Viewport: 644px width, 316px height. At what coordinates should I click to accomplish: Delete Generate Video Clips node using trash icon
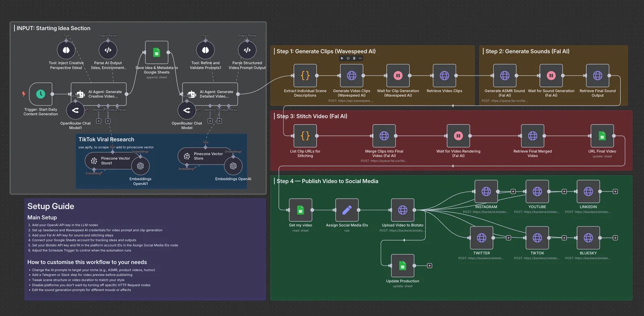(x=354, y=58)
